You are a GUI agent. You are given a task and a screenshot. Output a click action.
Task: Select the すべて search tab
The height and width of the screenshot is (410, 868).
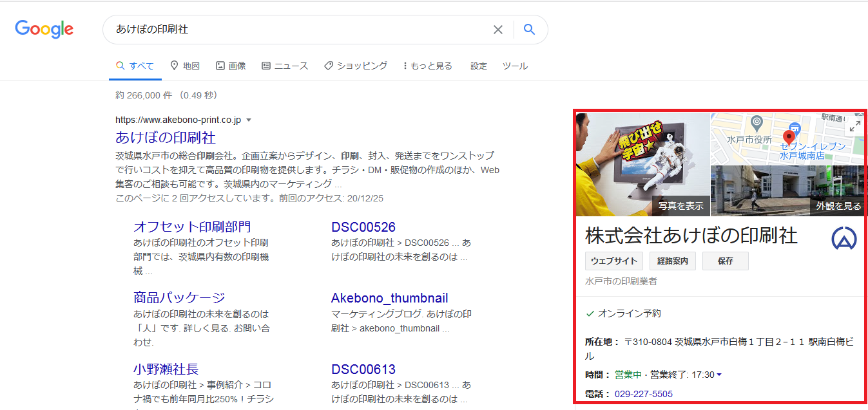click(x=135, y=66)
